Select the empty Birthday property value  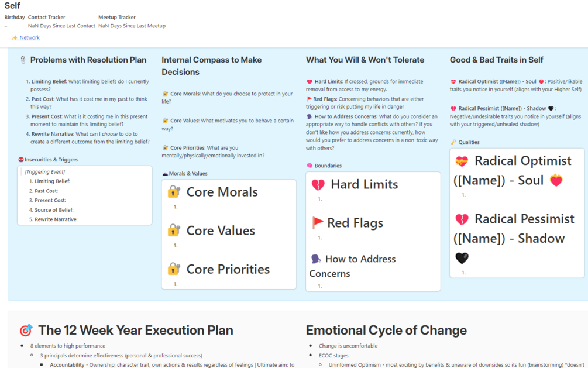coord(6,26)
